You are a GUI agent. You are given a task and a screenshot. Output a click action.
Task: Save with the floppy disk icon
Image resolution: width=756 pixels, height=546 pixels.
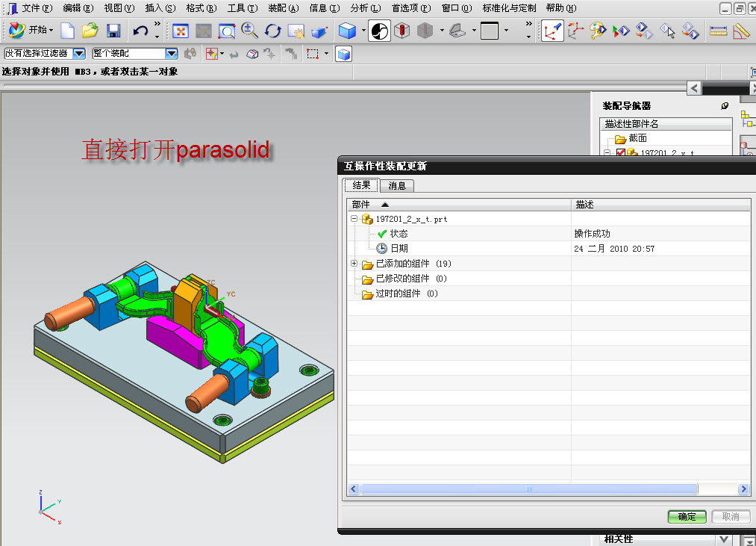113,31
